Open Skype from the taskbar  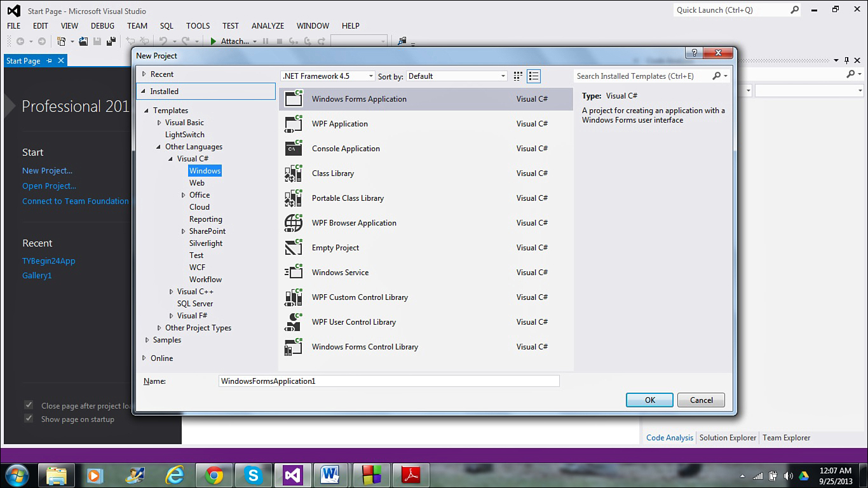coord(254,475)
